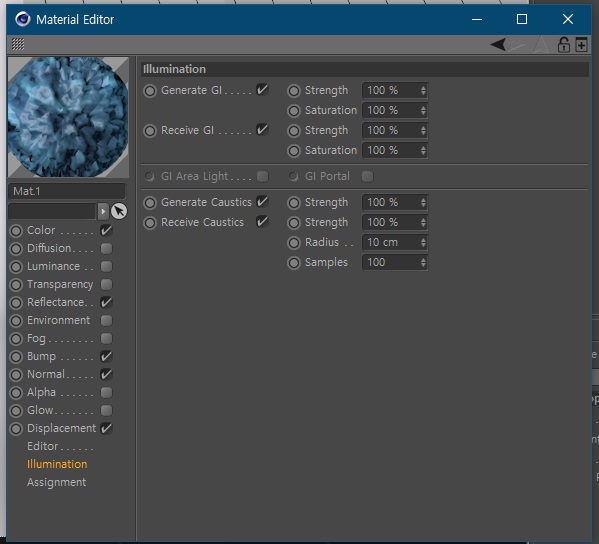This screenshot has width=599, height=544.
Task: Click the Samples field stepper arrows
Action: pos(423,262)
